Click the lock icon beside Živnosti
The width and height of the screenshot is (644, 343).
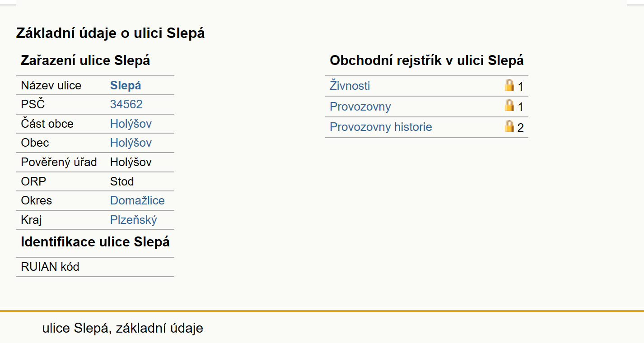[x=509, y=85]
